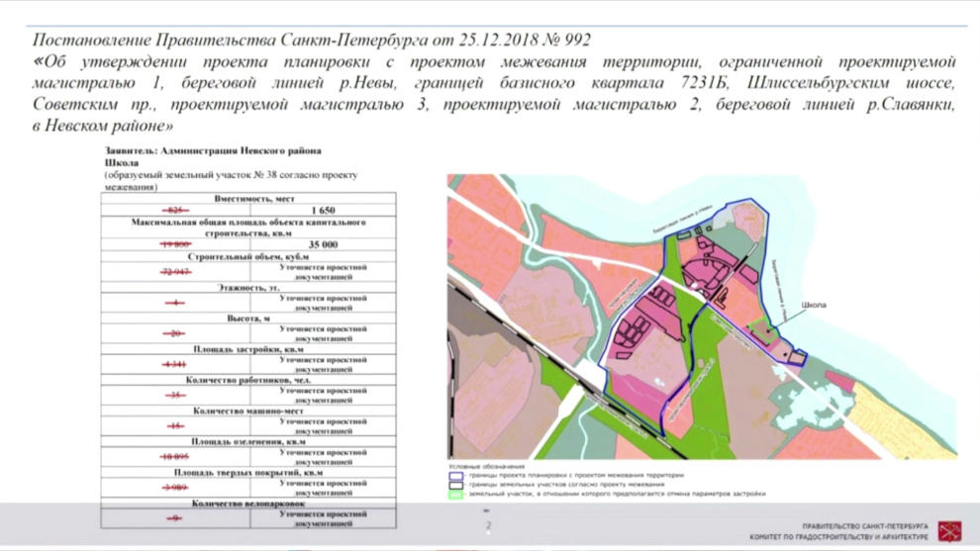980x551 pixels.
Task: Click the new maximum area value 35 000
Action: coord(323,244)
